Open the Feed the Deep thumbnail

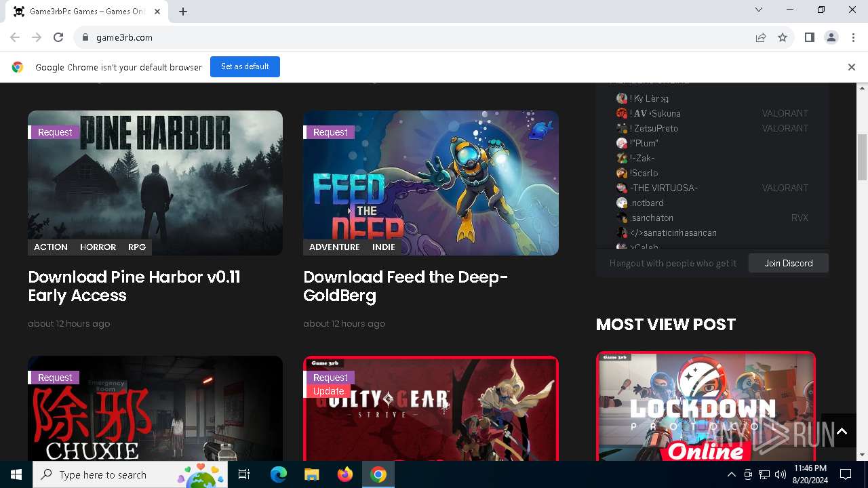pyautogui.click(x=431, y=183)
